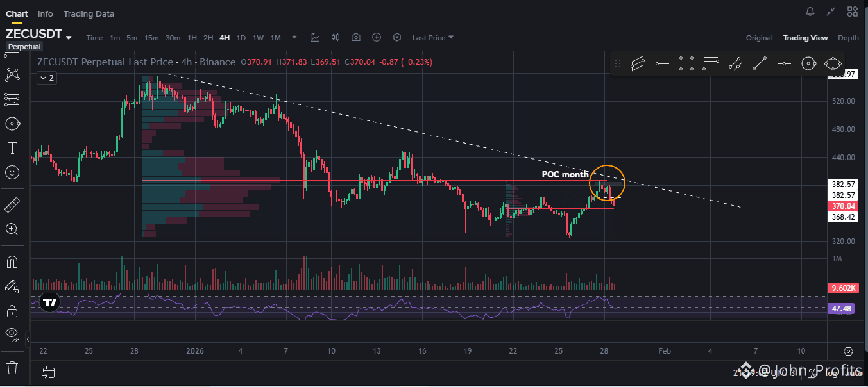This screenshot has height=387, width=868.
Task: Select the Fibonacci retracement lines tool
Action: (711, 63)
